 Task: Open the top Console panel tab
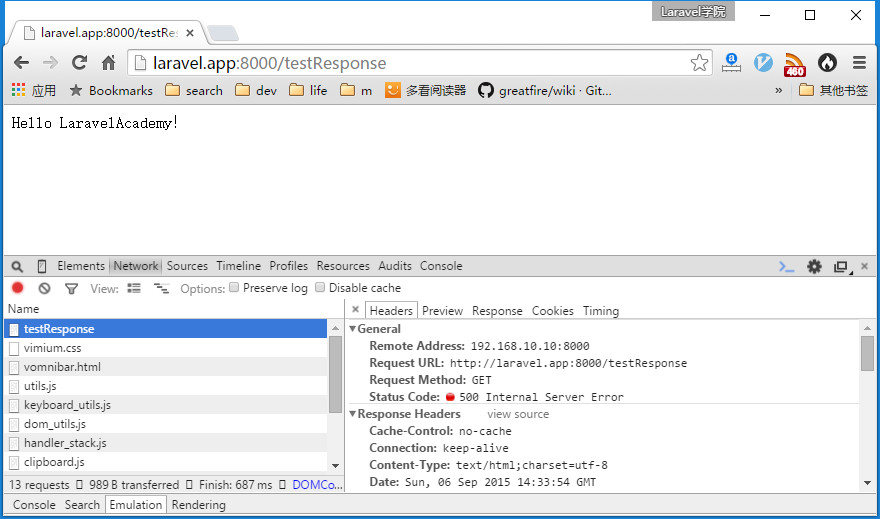[x=441, y=266]
